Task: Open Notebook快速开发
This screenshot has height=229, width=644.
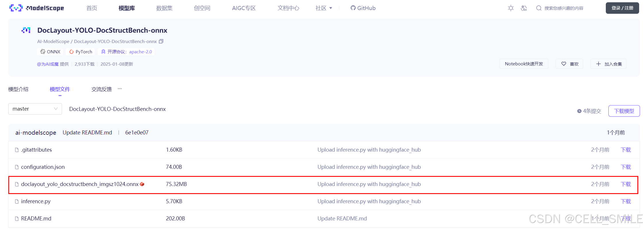Action: click(524, 64)
